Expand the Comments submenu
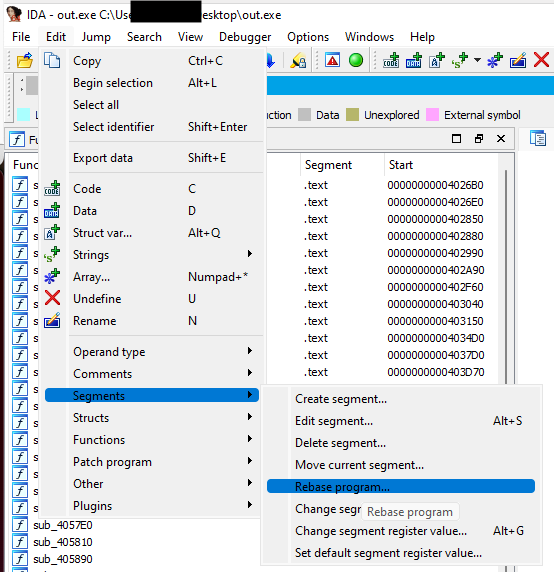Viewport: 554px width, 572px height. (152, 374)
